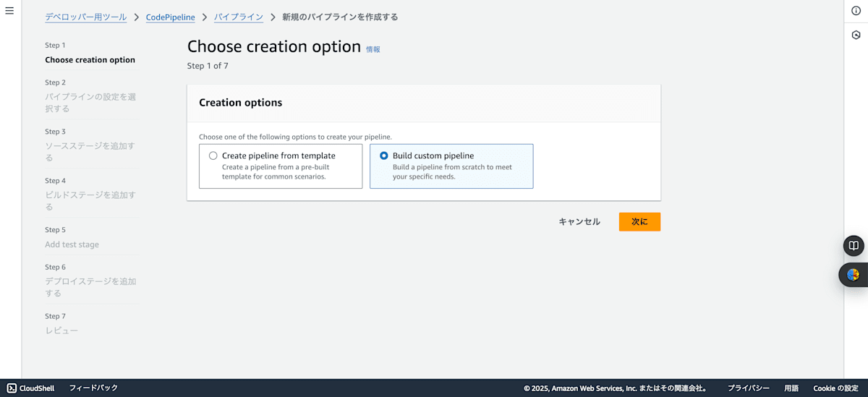Click the キャンセル button
Viewport: 868px width, 397px height.
(x=579, y=222)
